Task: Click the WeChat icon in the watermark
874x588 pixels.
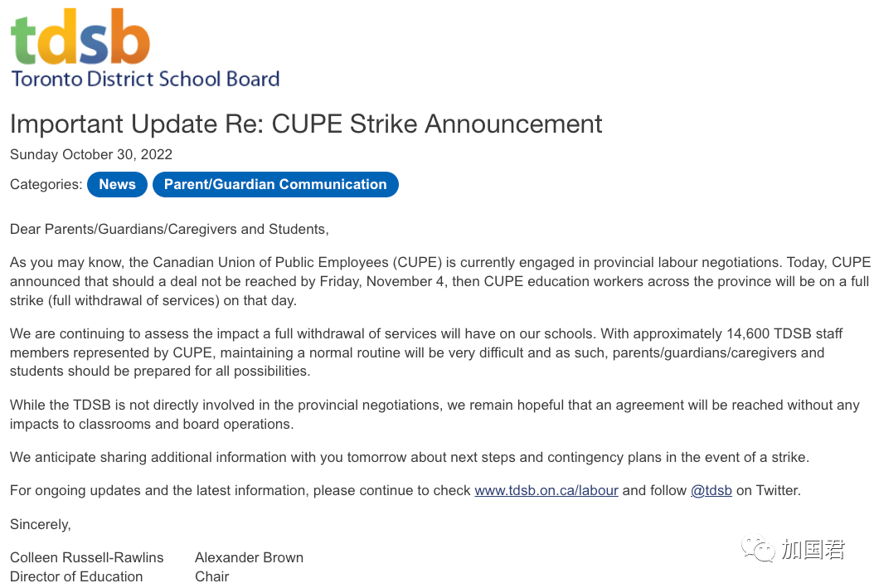Action: point(758,548)
